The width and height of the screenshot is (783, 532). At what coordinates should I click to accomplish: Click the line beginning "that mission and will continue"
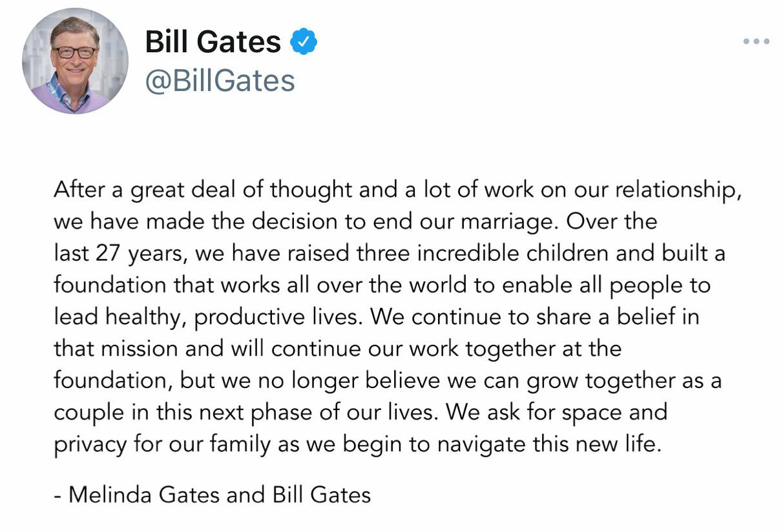coord(338,349)
